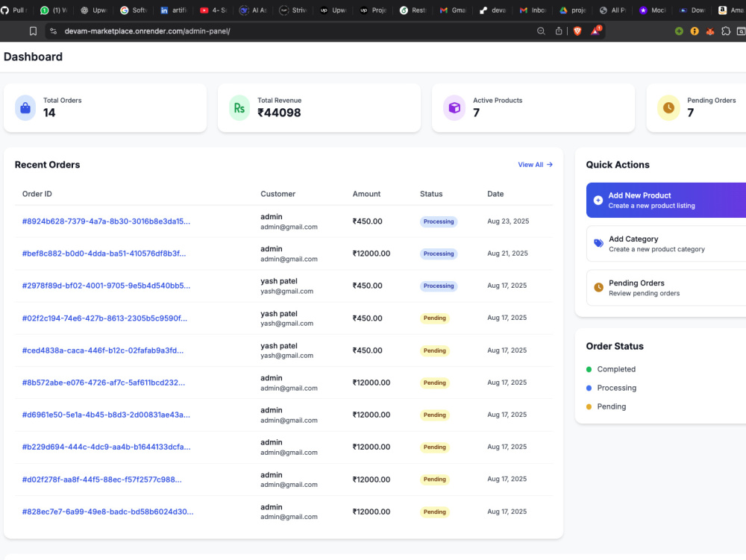Click Add New Product button

point(666,200)
